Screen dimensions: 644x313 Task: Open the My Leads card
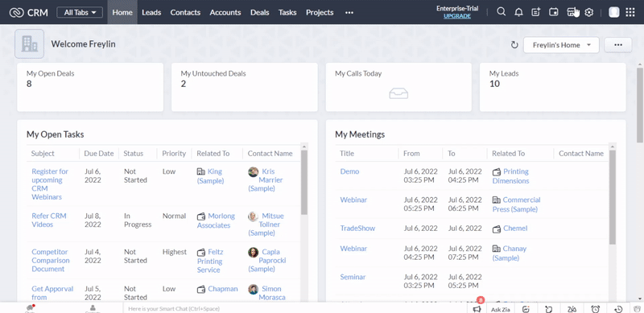(x=553, y=87)
